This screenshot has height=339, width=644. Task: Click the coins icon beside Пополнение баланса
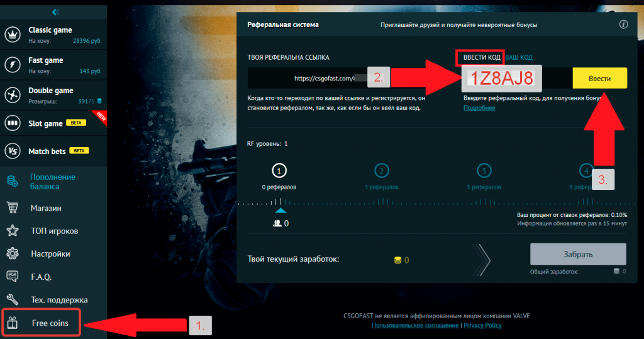pos(13,181)
